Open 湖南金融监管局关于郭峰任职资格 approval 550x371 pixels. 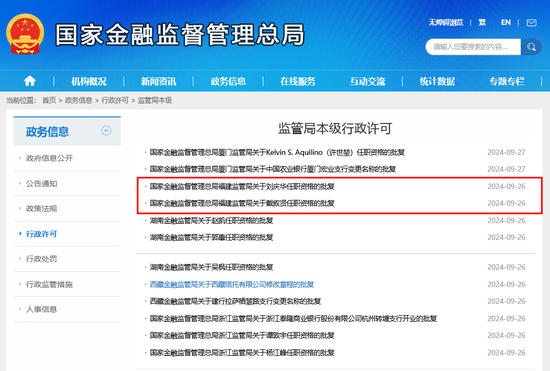click(211, 237)
